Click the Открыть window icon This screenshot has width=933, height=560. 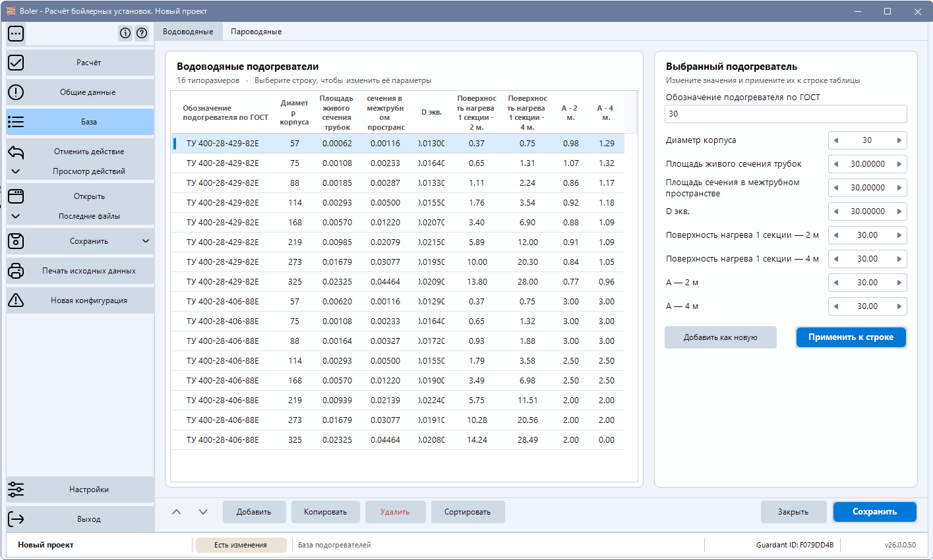coord(16,196)
